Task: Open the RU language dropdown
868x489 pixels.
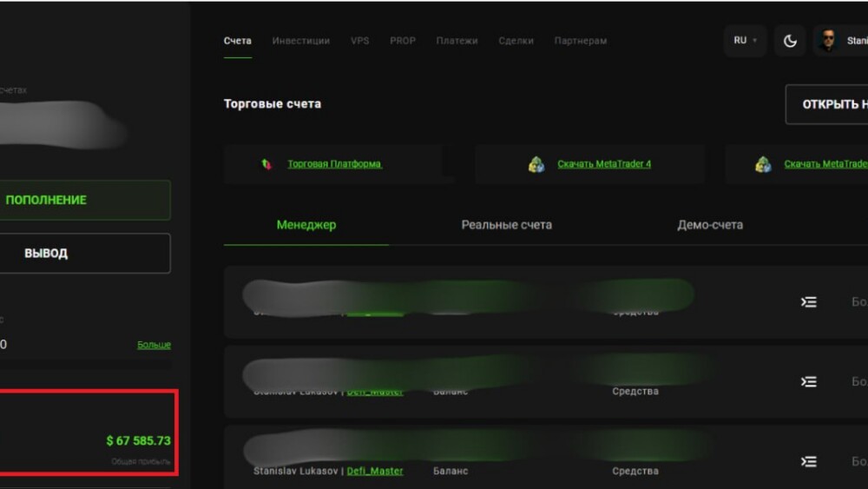Action: pyautogui.click(x=745, y=41)
